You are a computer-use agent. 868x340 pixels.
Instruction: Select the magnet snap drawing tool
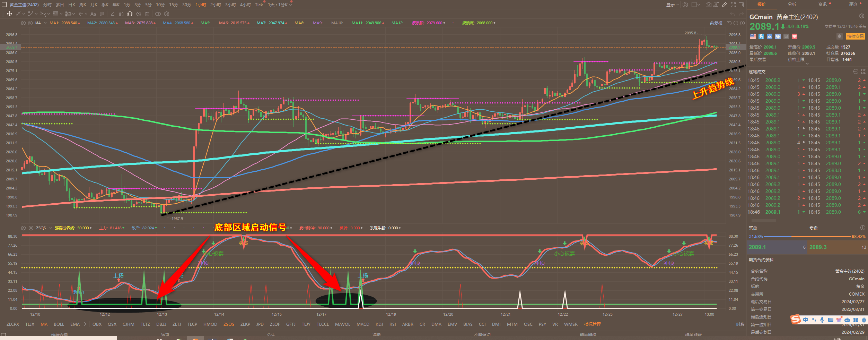click(121, 14)
